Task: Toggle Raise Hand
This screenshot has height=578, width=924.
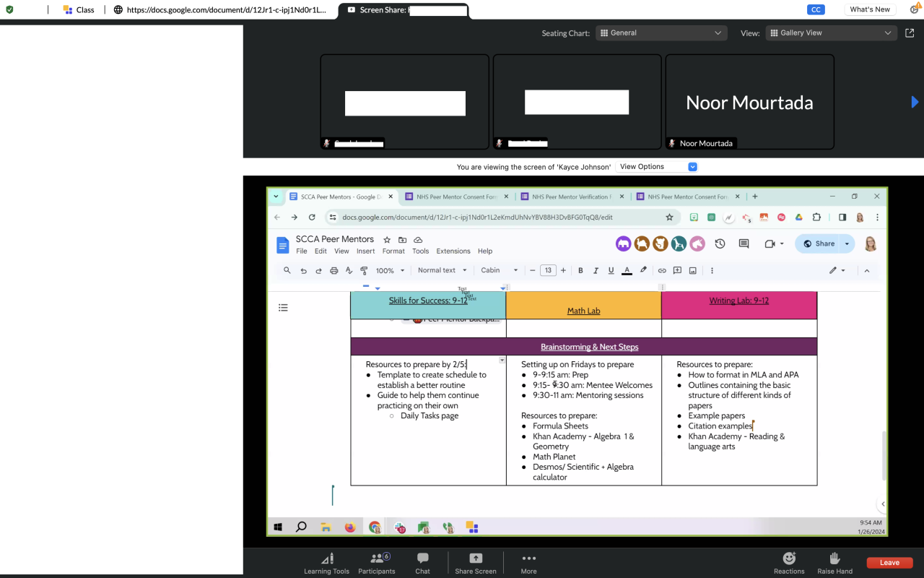Action: [x=834, y=562]
